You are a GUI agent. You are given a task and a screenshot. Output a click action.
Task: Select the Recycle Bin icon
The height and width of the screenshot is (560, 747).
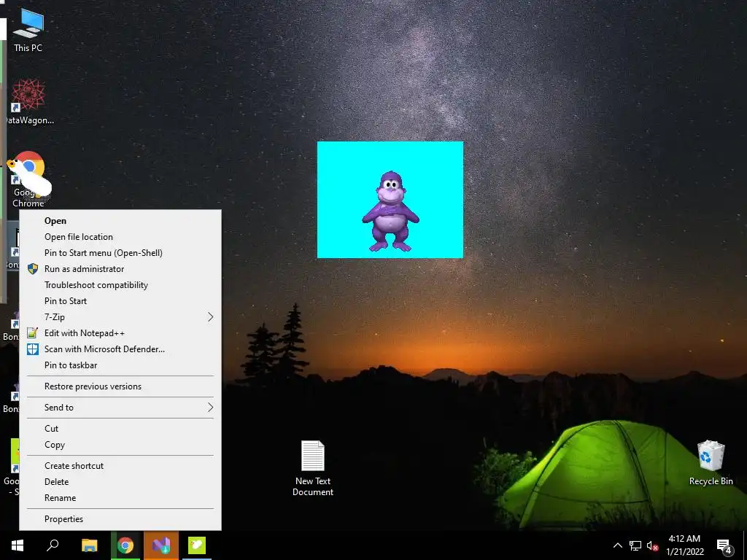pos(711,462)
